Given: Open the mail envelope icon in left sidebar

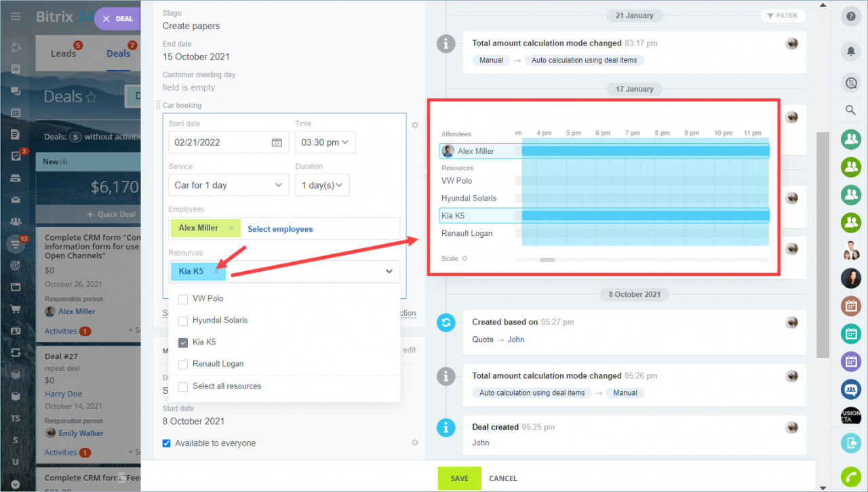Looking at the screenshot, I should (x=16, y=200).
